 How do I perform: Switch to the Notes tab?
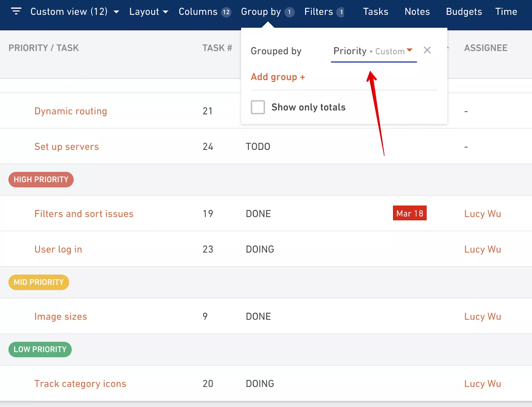(x=417, y=11)
